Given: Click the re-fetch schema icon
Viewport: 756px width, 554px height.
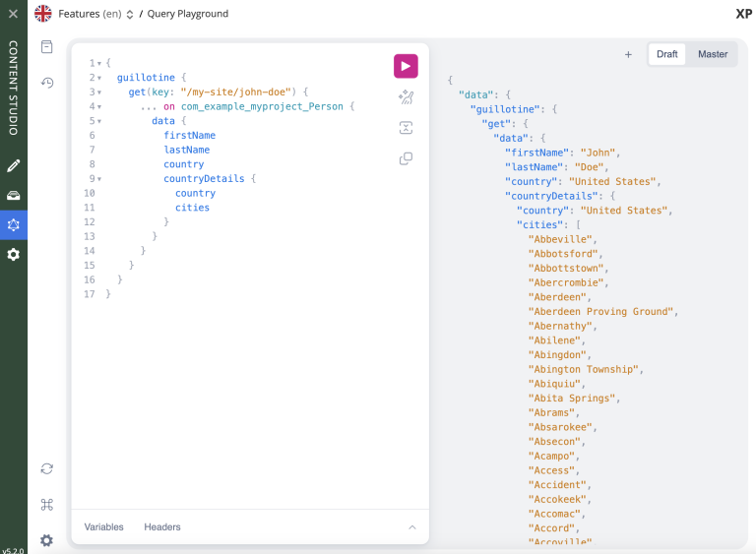Looking at the screenshot, I should pos(46,469).
